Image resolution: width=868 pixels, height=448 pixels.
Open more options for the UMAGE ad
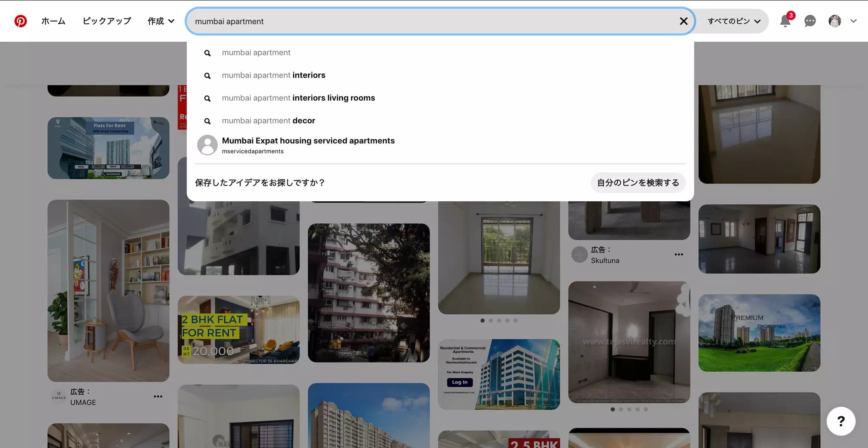(x=158, y=396)
